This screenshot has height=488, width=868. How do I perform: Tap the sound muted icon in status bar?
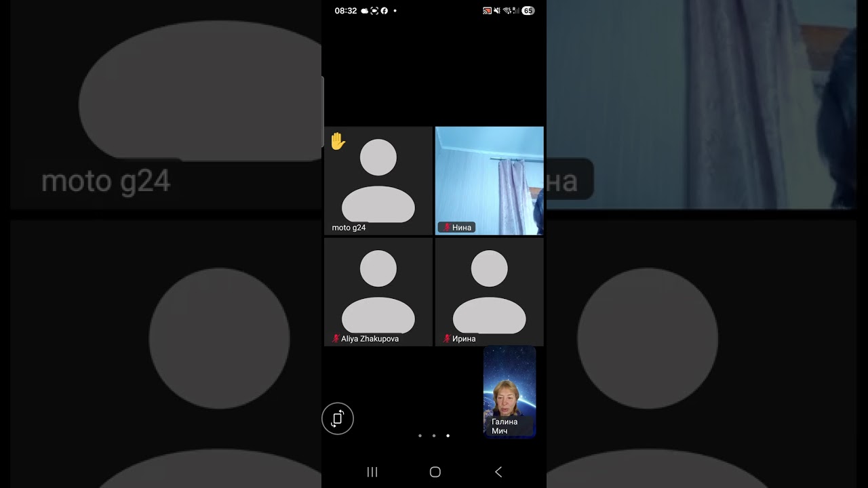point(497,11)
